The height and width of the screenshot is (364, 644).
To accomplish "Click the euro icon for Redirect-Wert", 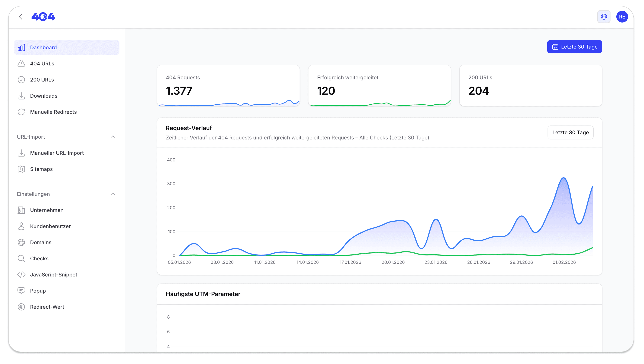I will point(21,307).
